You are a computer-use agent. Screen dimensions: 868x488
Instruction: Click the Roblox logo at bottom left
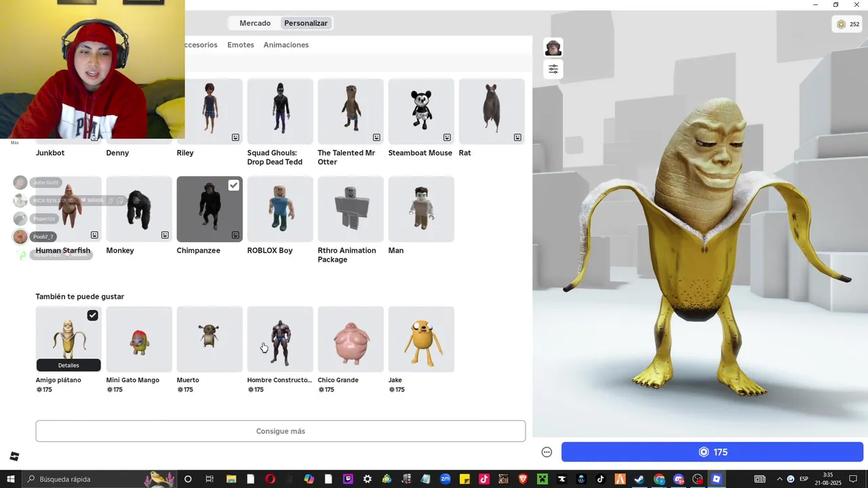(14, 456)
